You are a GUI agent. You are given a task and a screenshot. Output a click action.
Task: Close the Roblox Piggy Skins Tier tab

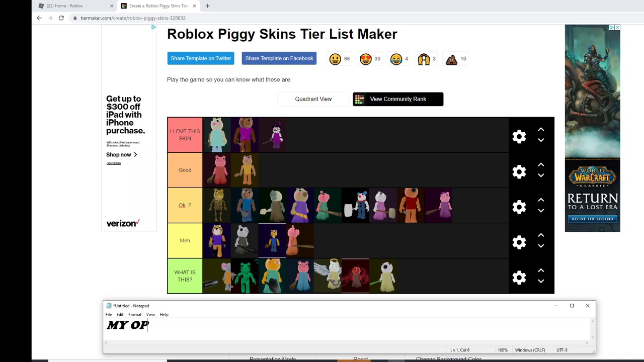point(194,6)
